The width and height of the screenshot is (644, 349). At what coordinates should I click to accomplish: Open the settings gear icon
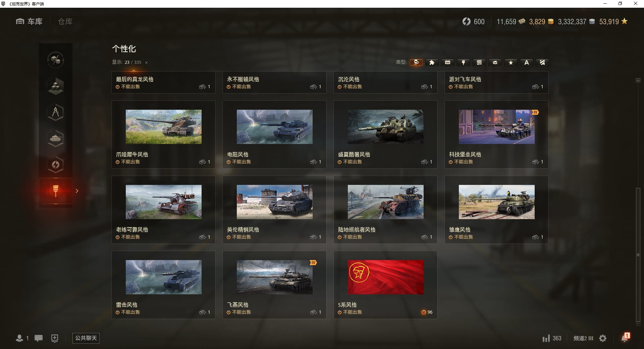[x=603, y=338]
